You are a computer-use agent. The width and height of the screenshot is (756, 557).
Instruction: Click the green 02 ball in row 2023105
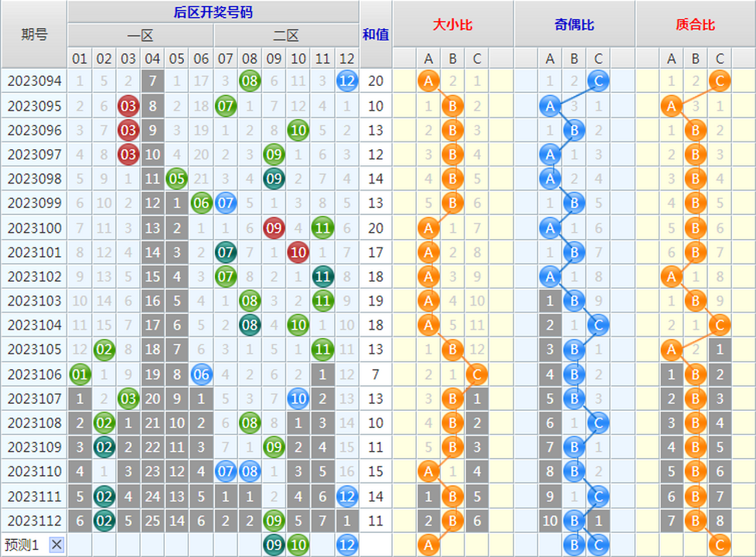pos(104,349)
